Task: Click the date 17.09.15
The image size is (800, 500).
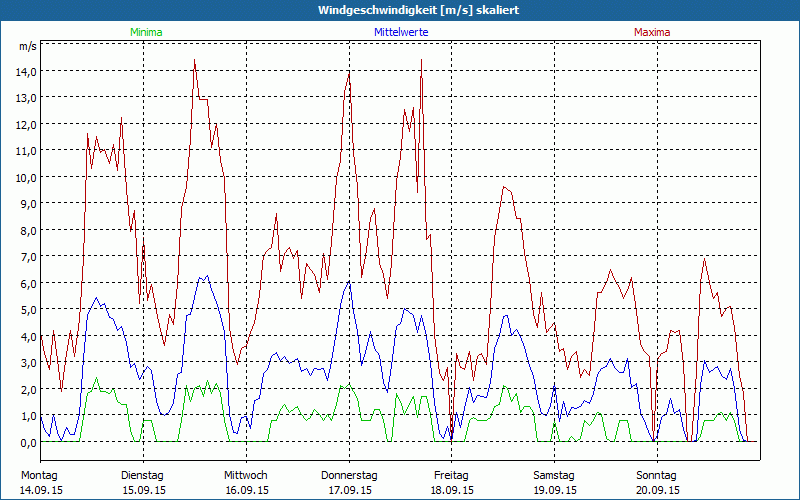Action: point(350,490)
